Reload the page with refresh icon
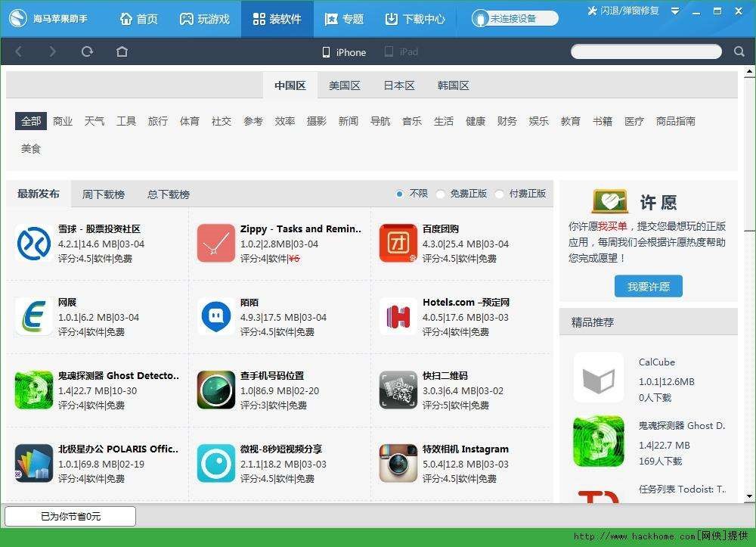Image resolution: width=756 pixels, height=547 pixels. pyautogui.click(x=87, y=51)
